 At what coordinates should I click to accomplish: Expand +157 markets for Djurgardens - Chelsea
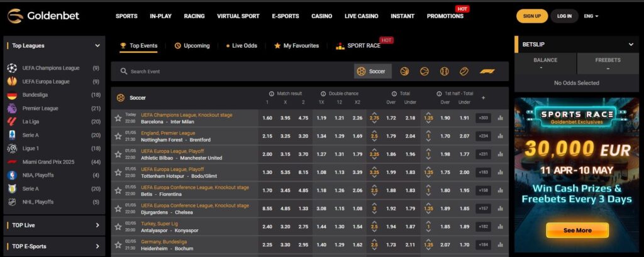tap(484, 209)
